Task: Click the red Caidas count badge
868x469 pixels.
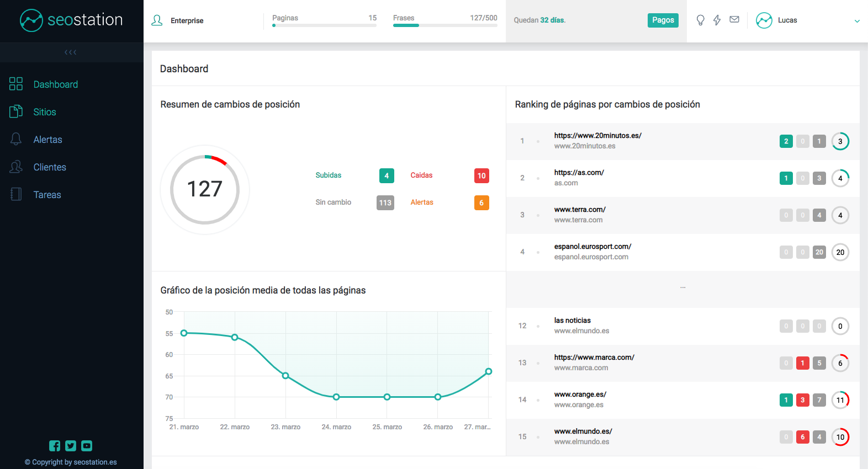Action: tap(481, 176)
